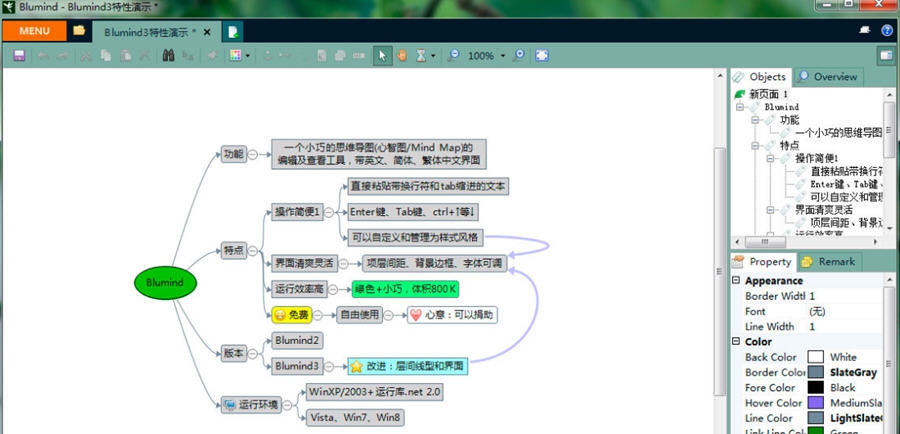Close the Blumind3特性演示 document tab
Image resolution: width=900 pixels, height=434 pixels.
pos(207,32)
